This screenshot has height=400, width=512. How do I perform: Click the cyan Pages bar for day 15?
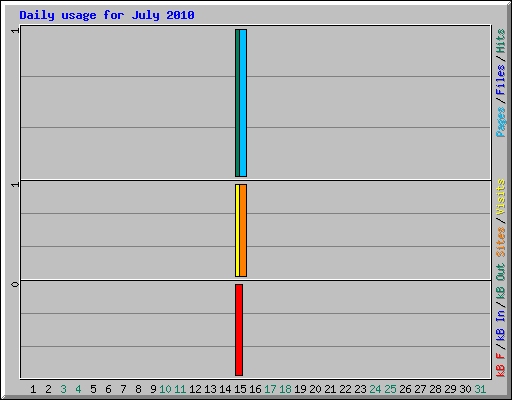coord(243,103)
